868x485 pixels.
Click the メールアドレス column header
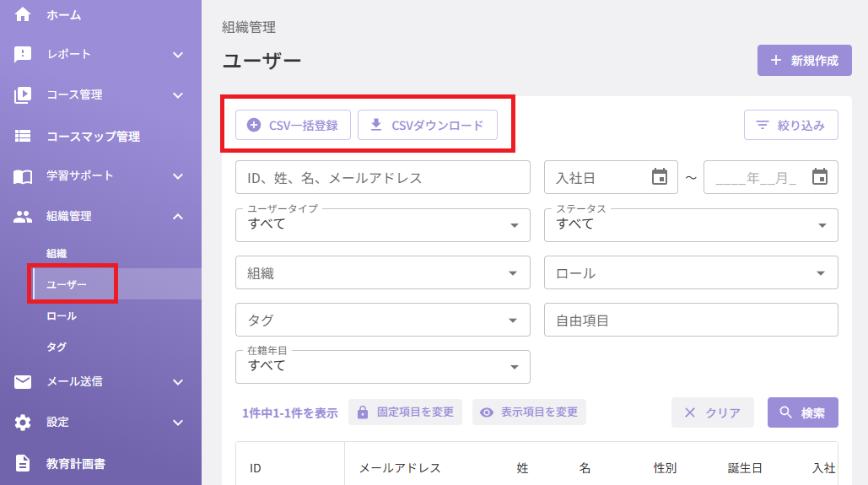click(400, 468)
